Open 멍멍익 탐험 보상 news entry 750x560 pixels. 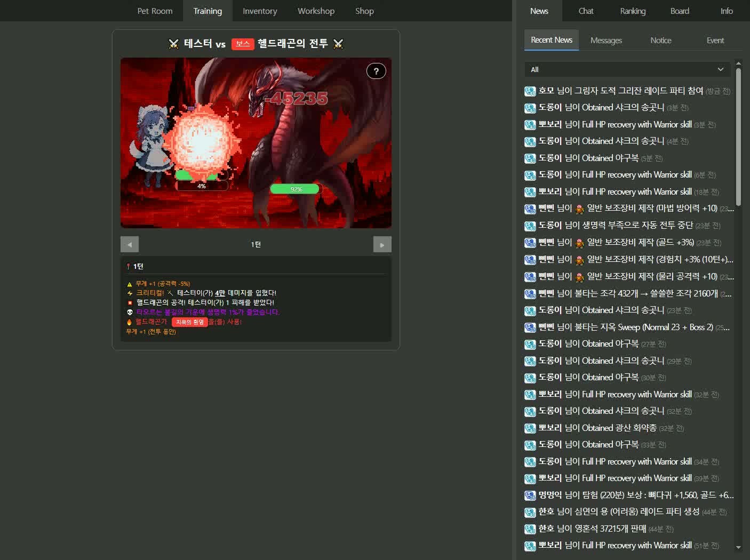click(x=629, y=495)
